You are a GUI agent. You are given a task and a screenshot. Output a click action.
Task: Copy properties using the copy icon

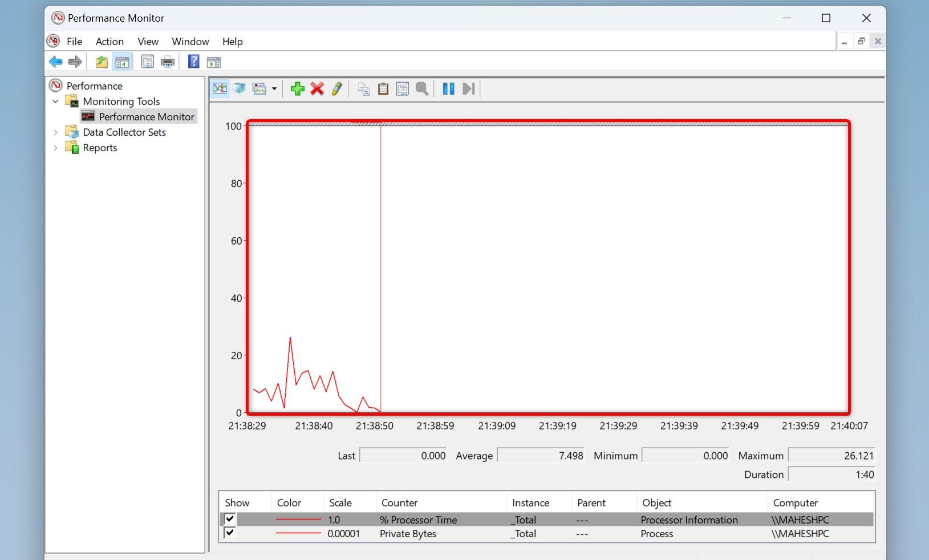(x=363, y=88)
